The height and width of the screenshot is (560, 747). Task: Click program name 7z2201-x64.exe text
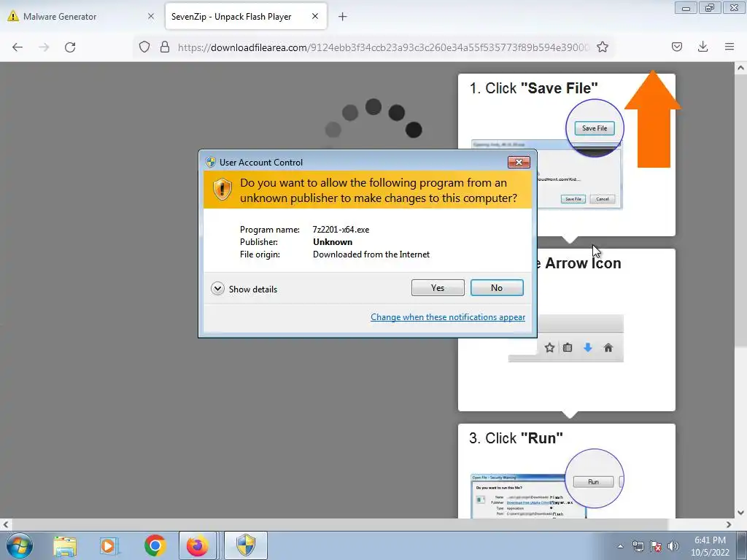[x=341, y=230]
